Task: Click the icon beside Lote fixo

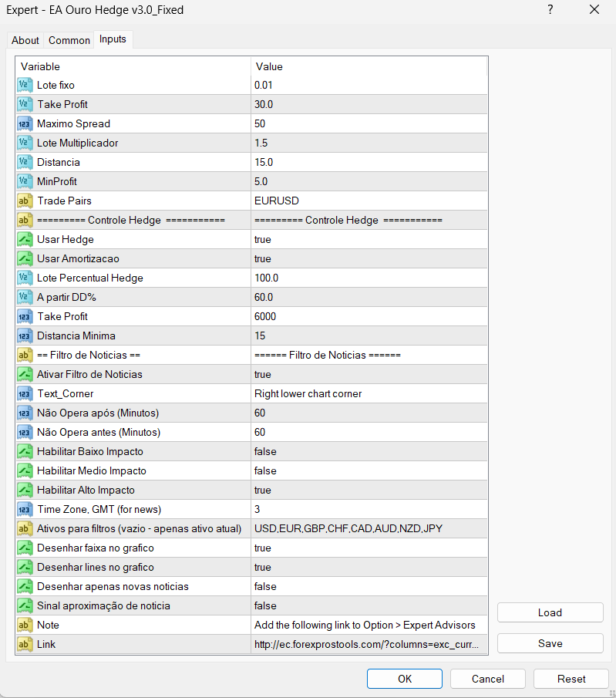Action: (25, 85)
